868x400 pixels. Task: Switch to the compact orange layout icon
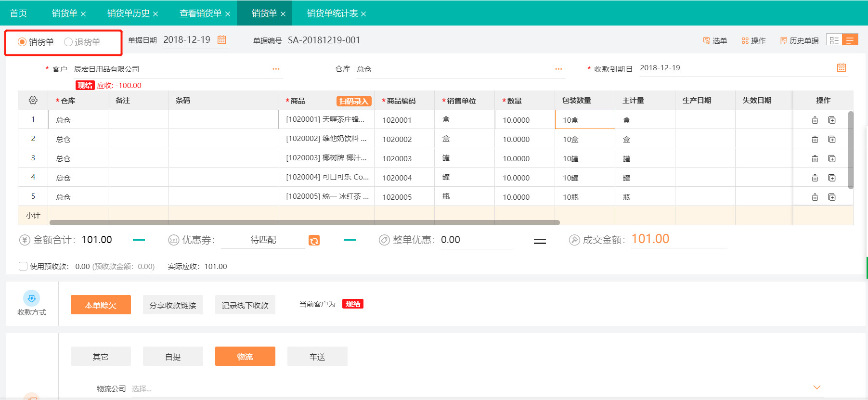[x=850, y=40]
